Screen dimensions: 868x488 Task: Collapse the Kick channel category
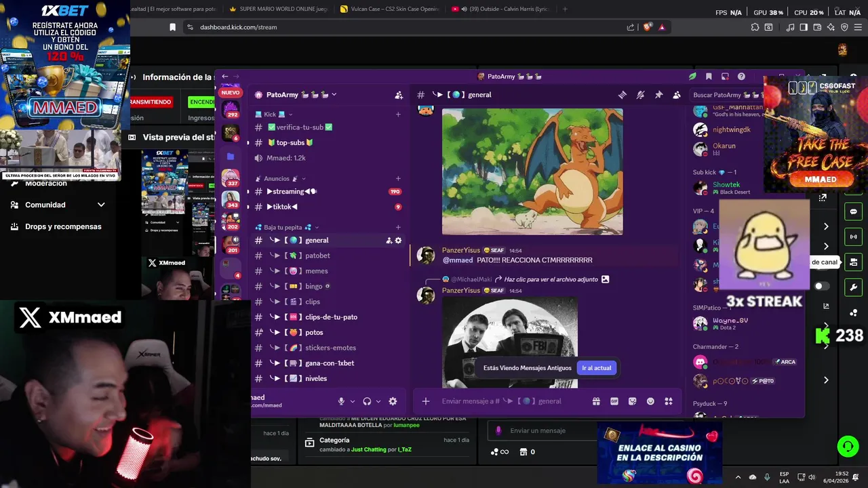(x=274, y=115)
